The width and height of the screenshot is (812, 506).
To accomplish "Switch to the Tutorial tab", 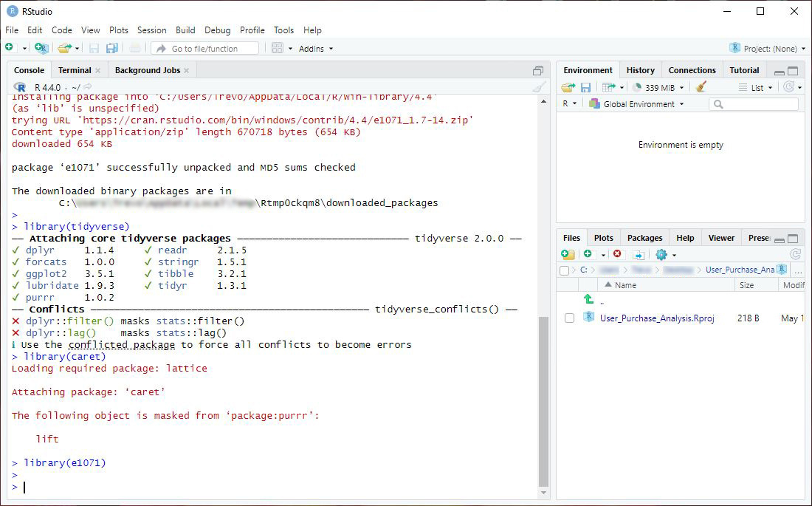I will (x=744, y=70).
